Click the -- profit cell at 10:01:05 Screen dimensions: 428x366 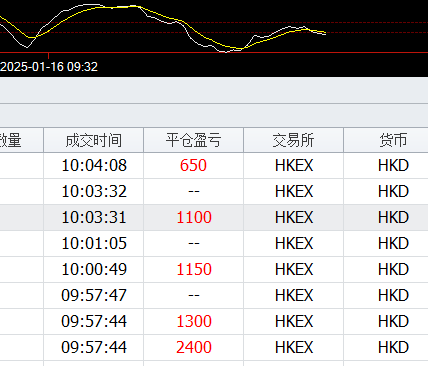click(x=194, y=243)
